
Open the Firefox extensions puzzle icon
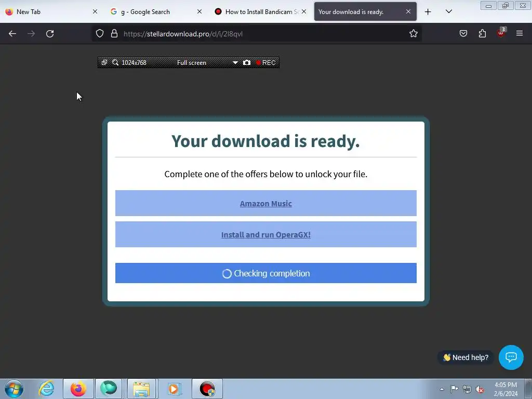[482, 34]
